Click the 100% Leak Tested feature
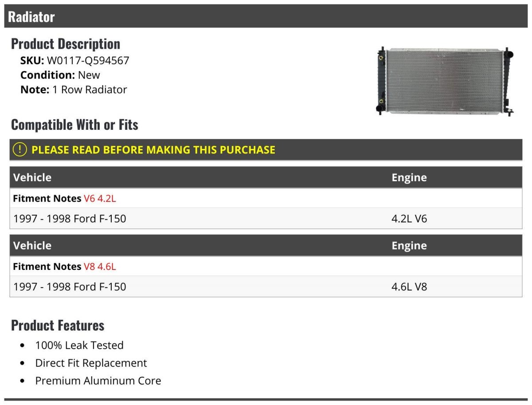532x405 pixels. tap(79, 345)
